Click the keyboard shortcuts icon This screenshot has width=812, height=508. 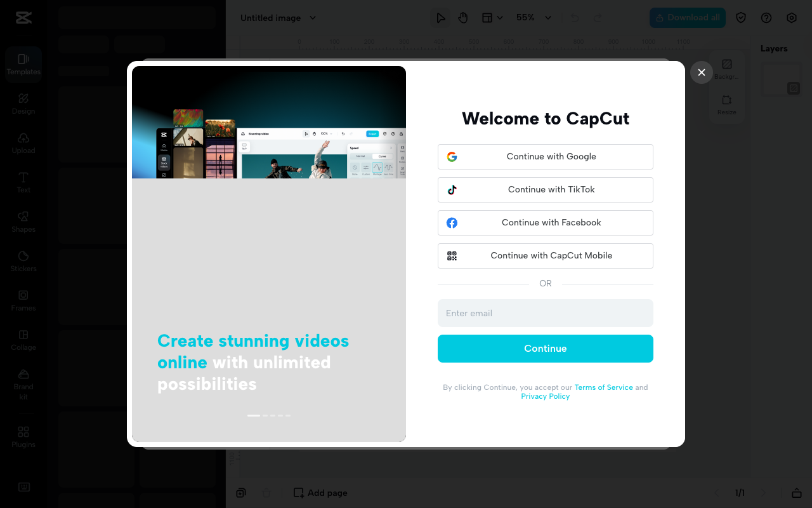pos(23,487)
